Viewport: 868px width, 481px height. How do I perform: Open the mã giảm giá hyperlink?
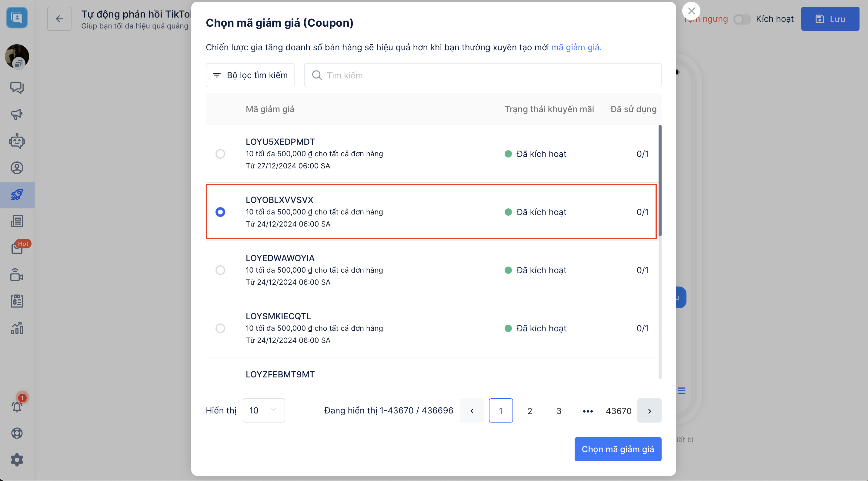[x=576, y=48]
